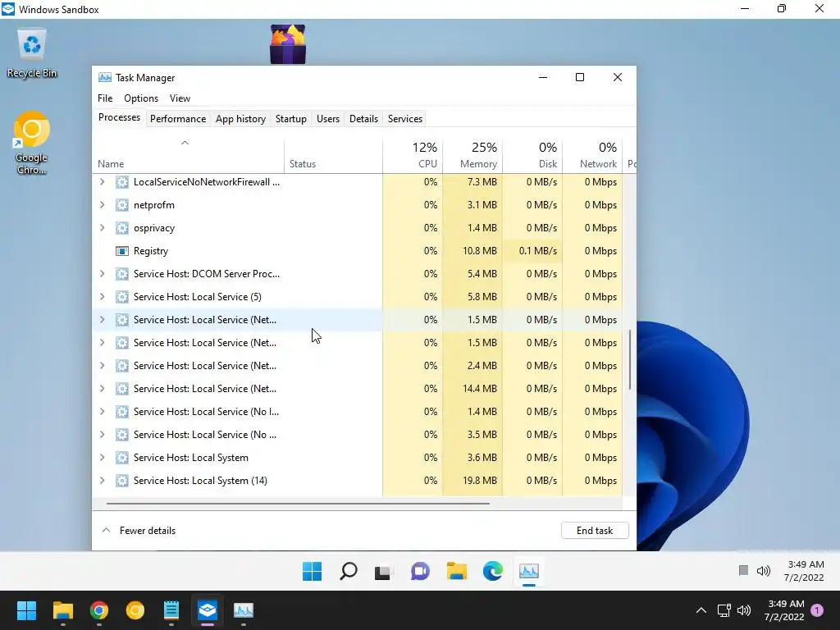Expand the osprivacy process row
Image resolution: width=840 pixels, height=630 pixels.
point(102,228)
